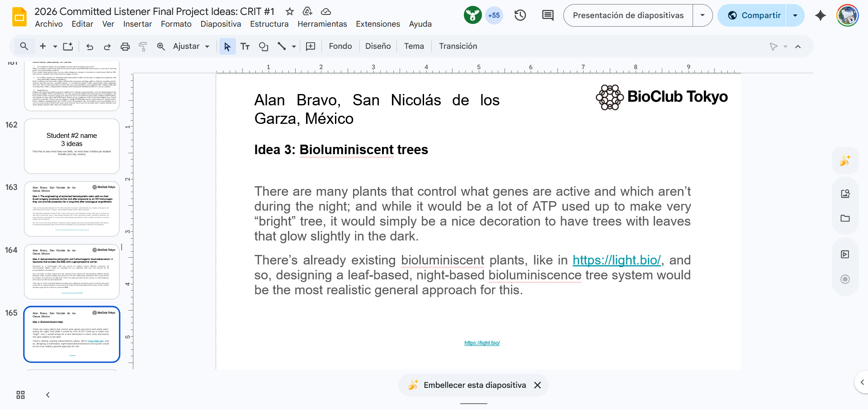Select the text box tool
The height and width of the screenshot is (410, 868).
point(245,46)
